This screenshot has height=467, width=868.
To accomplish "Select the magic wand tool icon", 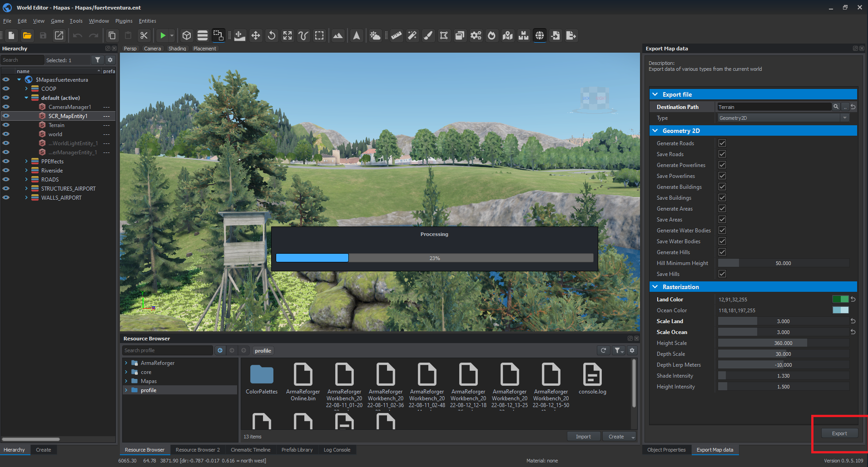I will [x=412, y=35].
